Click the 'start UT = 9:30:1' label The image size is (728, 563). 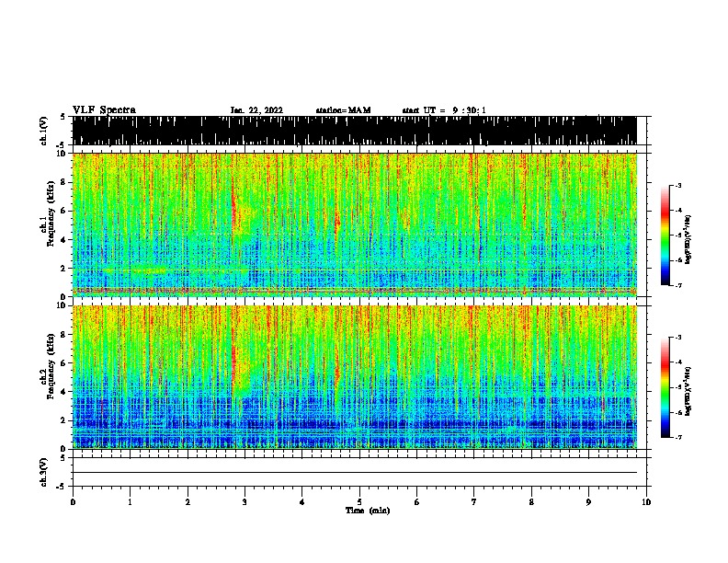pos(444,110)
